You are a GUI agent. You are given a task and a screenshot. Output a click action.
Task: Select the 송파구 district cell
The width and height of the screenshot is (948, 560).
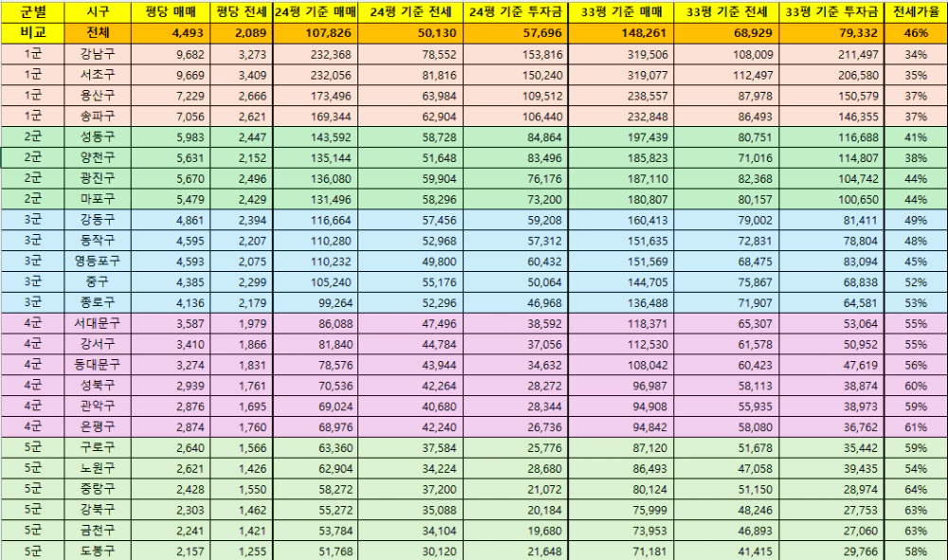coord(98,116)
